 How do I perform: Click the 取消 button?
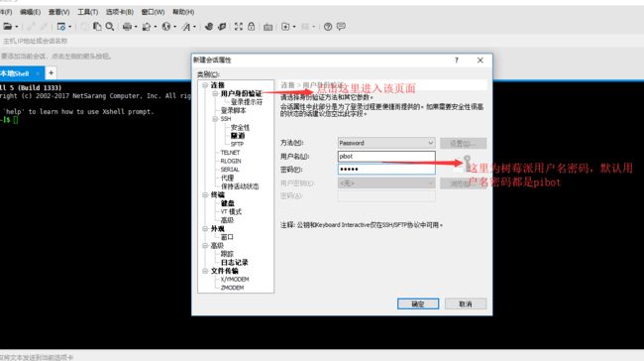[x=466, y=303]
